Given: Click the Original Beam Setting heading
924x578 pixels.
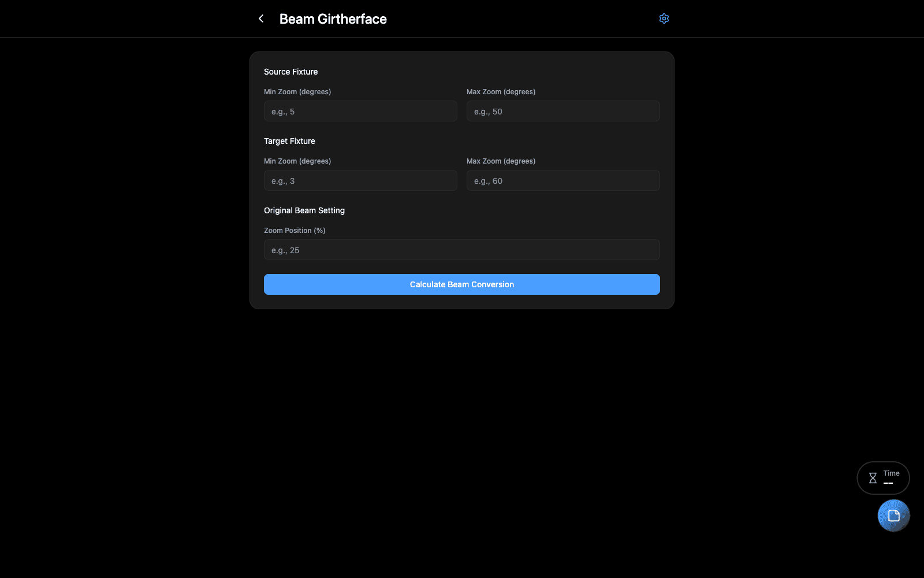Looking at the screenshot, I should (x=304, y=210).
